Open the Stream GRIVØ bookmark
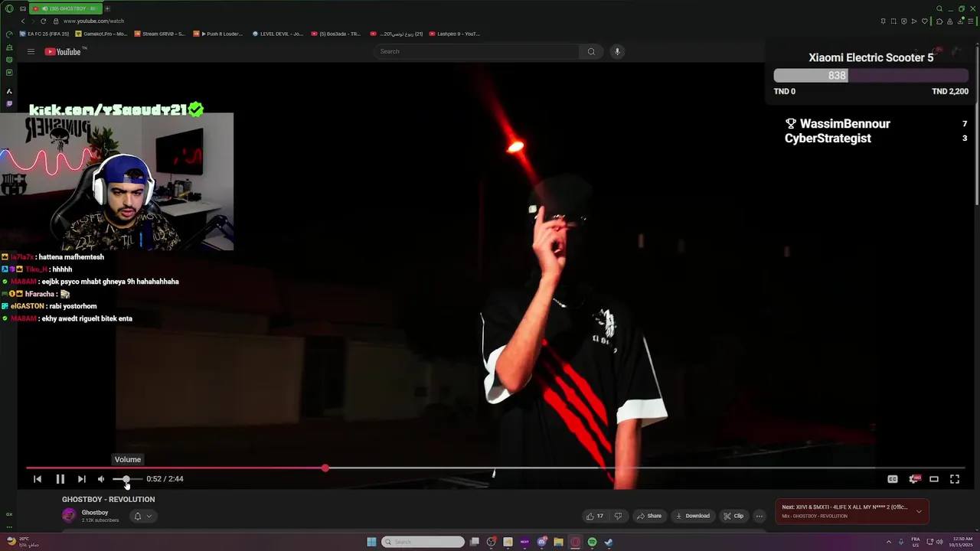980x551 pixels. (x=159, y=34)
